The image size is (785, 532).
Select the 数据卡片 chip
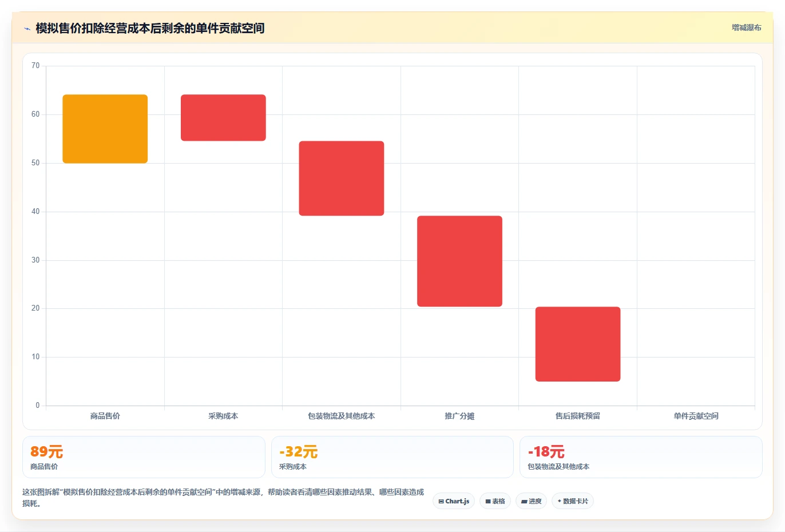click(x=573, y=501)
